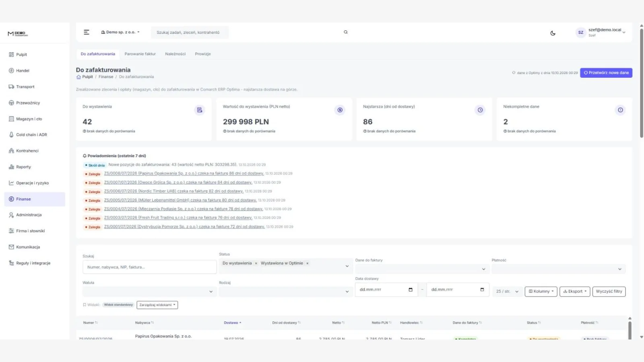644x362 pixels.
Task: Open Transport section in sidebar
Action: (x=35, y=87)
